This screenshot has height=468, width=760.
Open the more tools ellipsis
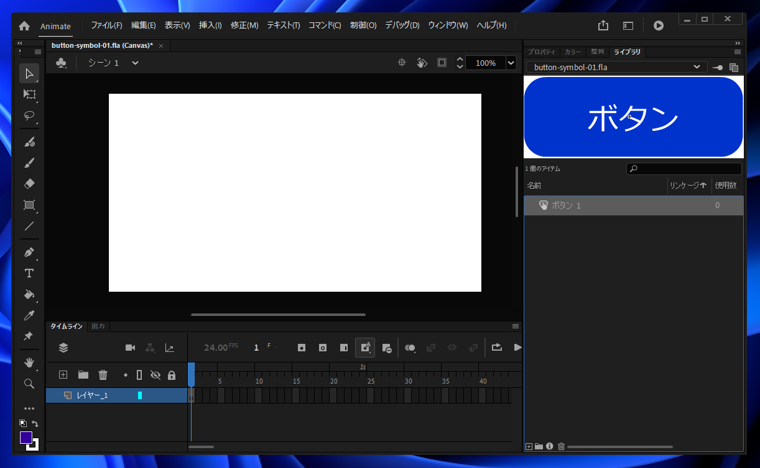(x=29, y=408)
